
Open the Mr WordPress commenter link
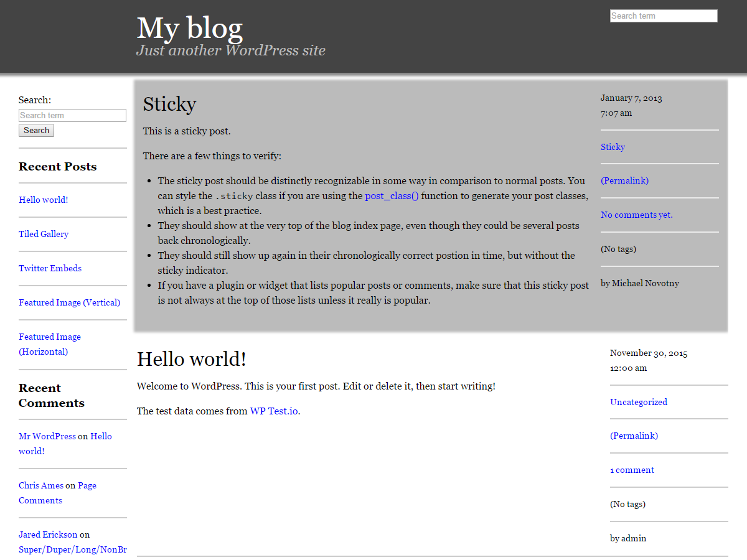pos(47,436)
